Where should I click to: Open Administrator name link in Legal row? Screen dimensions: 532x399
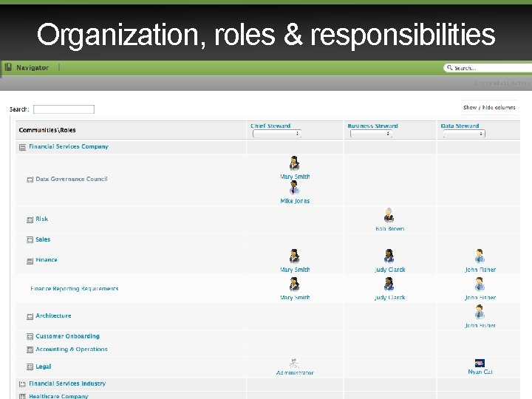coord(295,372)
